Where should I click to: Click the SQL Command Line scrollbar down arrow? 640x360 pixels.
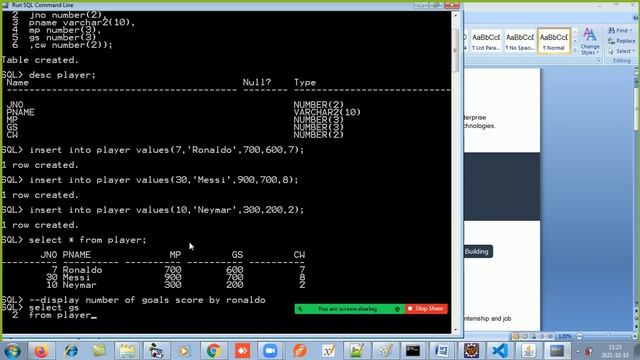(x=456, y=330)
